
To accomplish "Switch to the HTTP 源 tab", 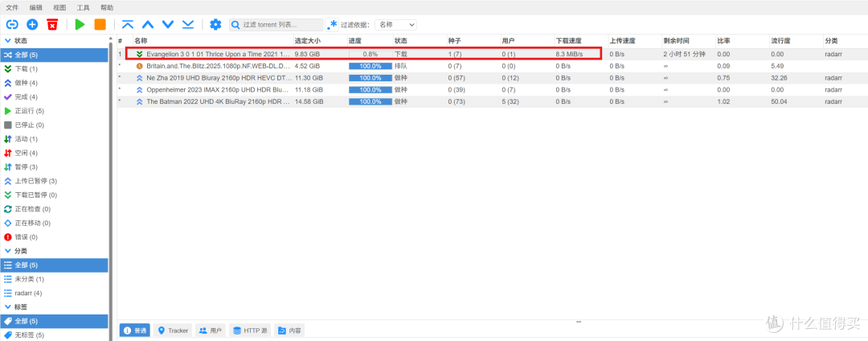I will (250, 331).
